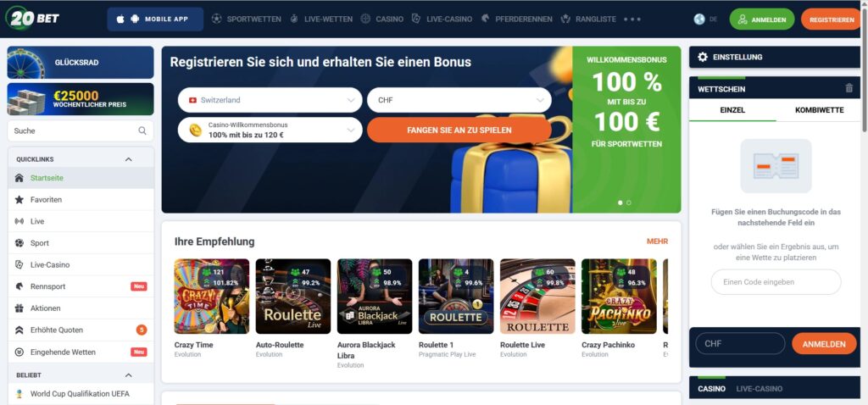This screenshot has height=405, width=868.
Task: Open the Crazy Time game thumbnail
Action: click(x=211, y=297)
